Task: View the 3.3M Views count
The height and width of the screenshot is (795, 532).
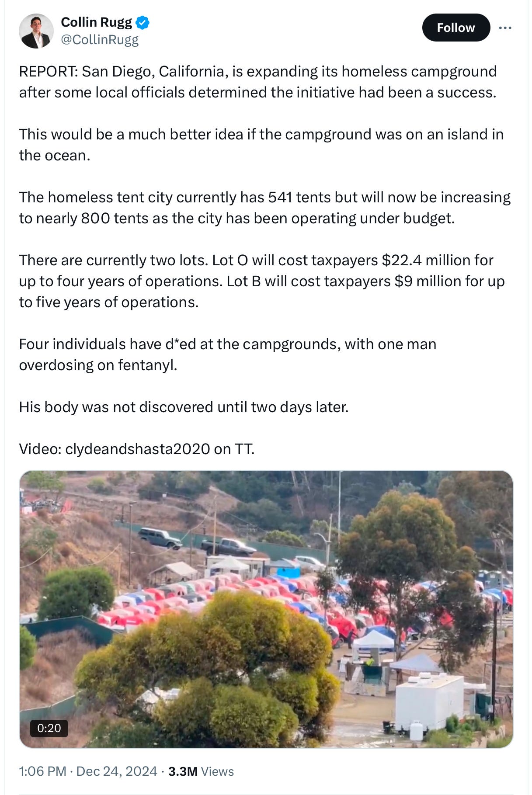Action: [x=201, y=771]
